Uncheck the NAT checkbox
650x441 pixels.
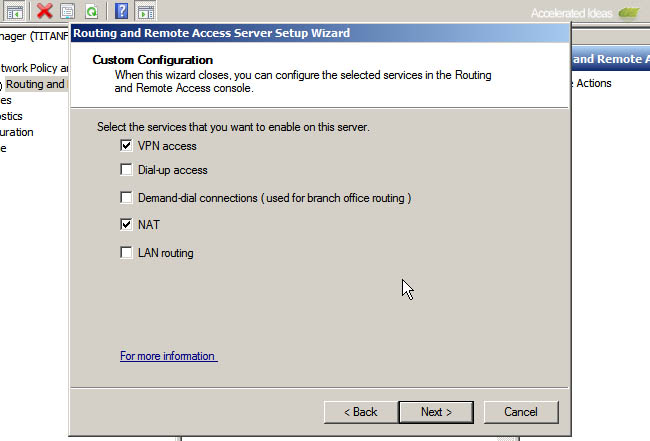click(126, 224)
